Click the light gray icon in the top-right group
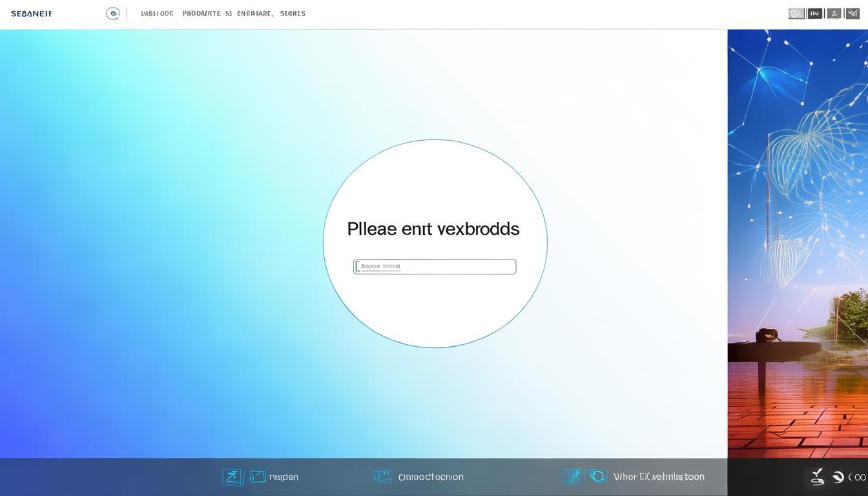The width and height of the screenshot is (868, 496). pos(796,14)
